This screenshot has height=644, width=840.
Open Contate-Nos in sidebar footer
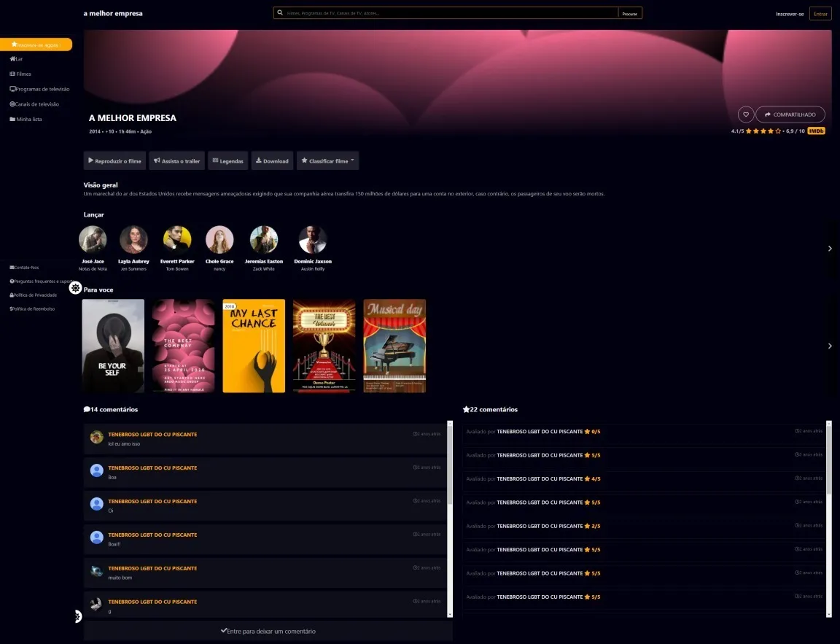click(24, 268)
